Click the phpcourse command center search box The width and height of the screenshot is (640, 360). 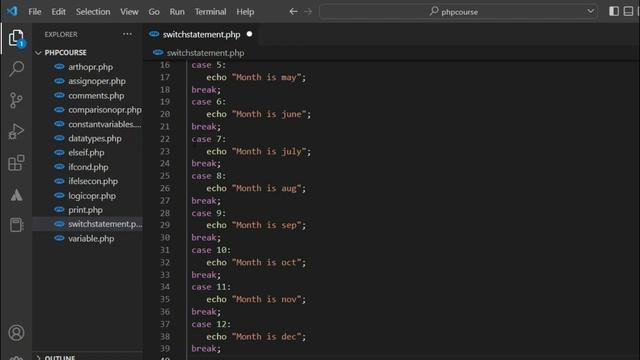click(x=458, y=11)
